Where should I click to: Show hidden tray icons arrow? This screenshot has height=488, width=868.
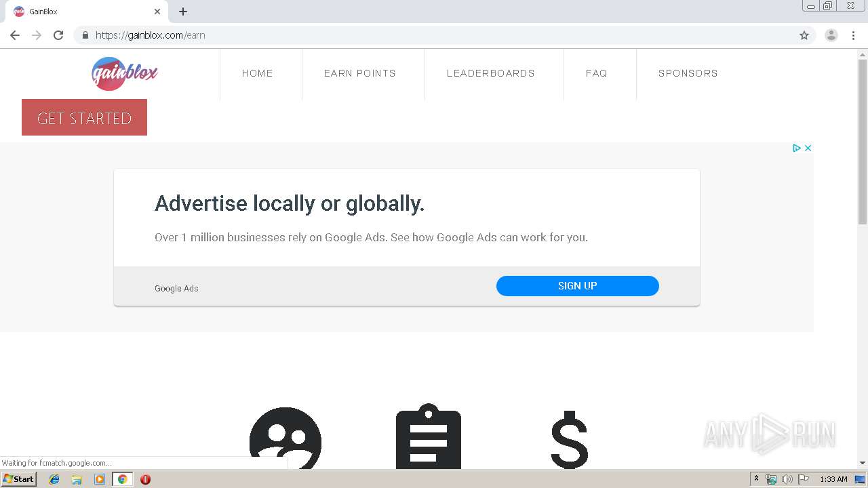[756, 479]
